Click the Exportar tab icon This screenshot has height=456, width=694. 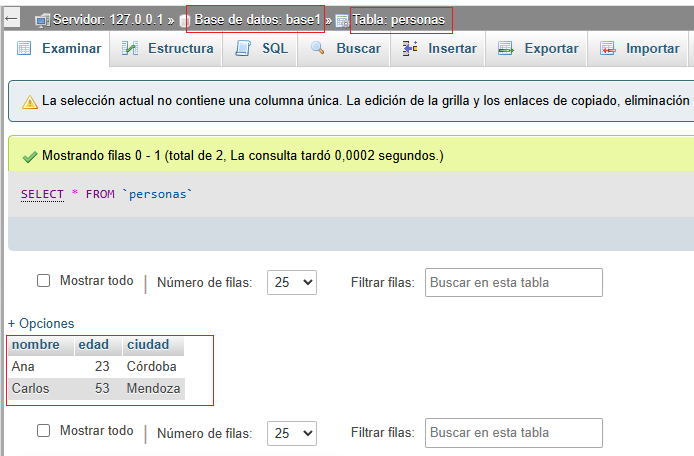505,48
